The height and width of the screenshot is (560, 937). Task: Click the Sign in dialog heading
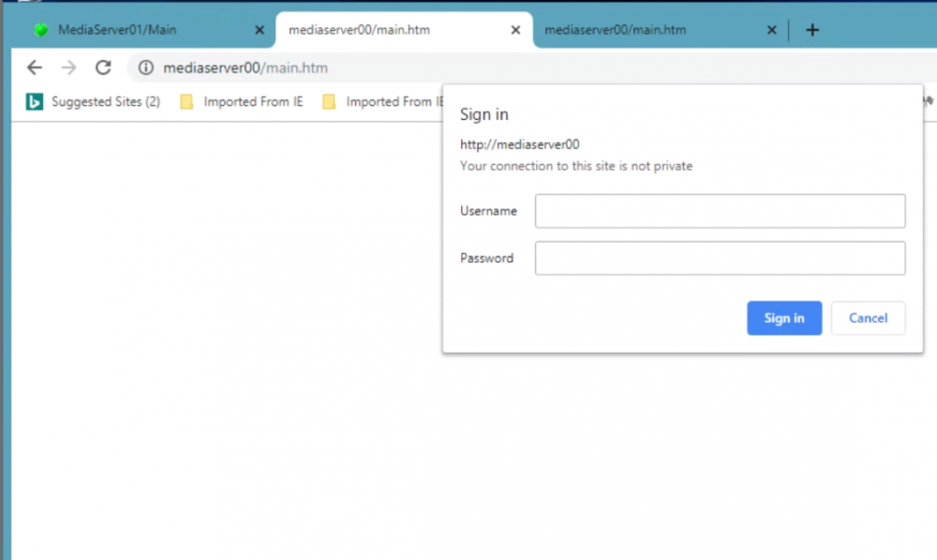(x=484, y=114)
